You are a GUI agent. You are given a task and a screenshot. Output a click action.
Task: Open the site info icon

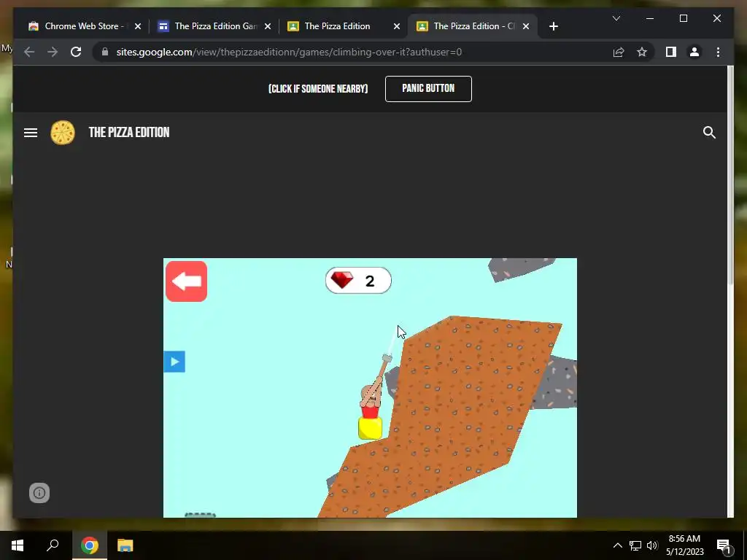[39, 493]
